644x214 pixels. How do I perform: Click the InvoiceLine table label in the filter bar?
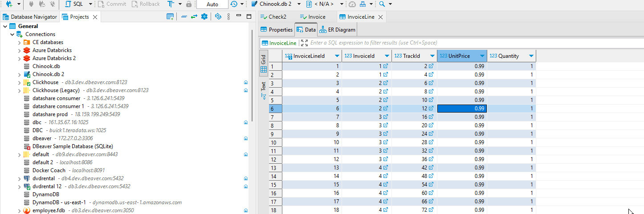(279, 43)
